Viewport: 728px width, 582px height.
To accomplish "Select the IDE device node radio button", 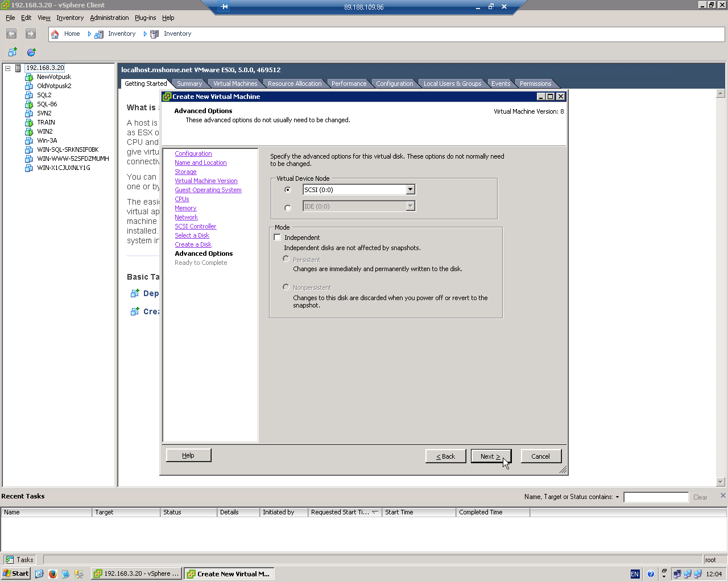I will (288, 208).
